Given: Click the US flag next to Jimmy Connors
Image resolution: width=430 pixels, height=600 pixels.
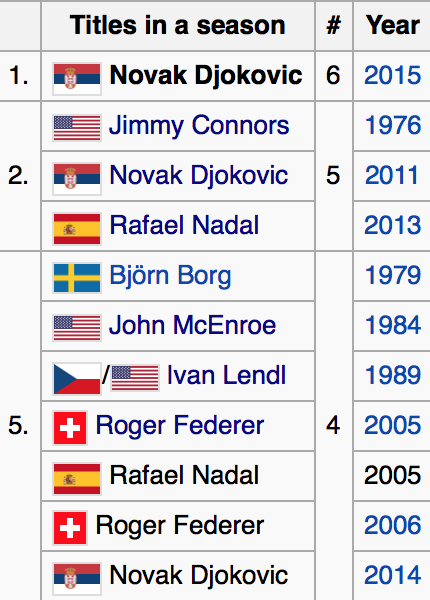Looking at the screenshot, I should pyautogui.click(x=77, y=128).
